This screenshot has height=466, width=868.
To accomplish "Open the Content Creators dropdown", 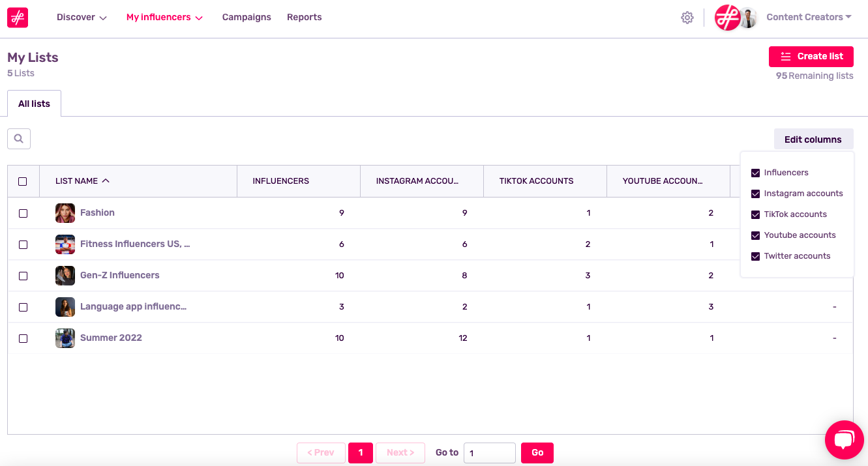I will click(x=809, y=17).
